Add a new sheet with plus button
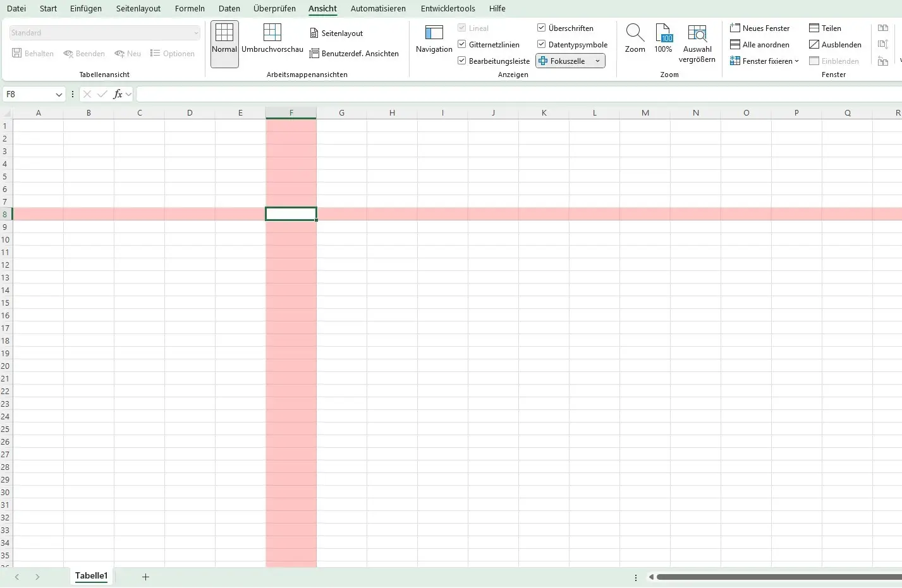 [145, 577]
